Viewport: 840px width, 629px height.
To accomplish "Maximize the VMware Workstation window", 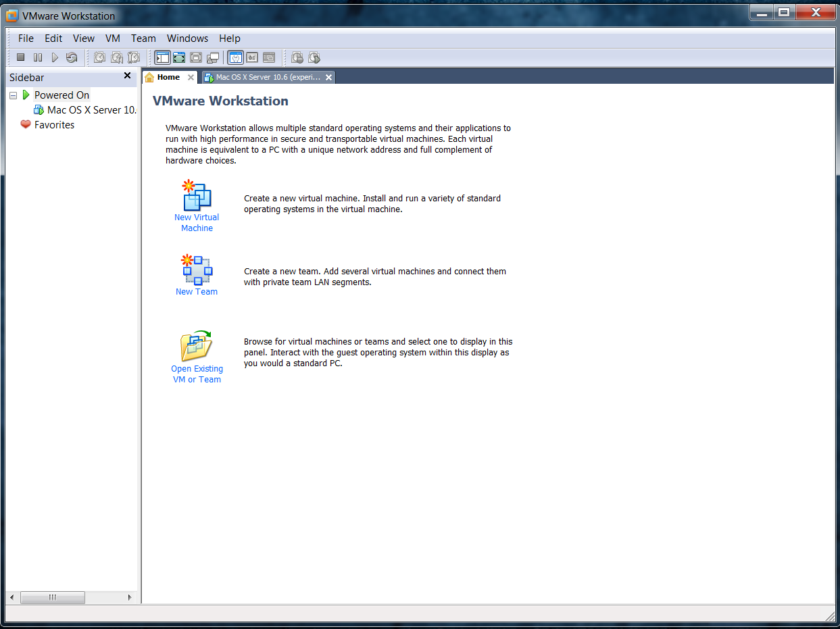I will pos(783,11).
